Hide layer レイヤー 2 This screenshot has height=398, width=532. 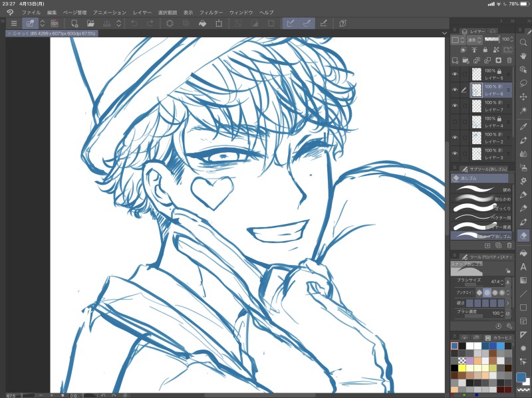455,138
